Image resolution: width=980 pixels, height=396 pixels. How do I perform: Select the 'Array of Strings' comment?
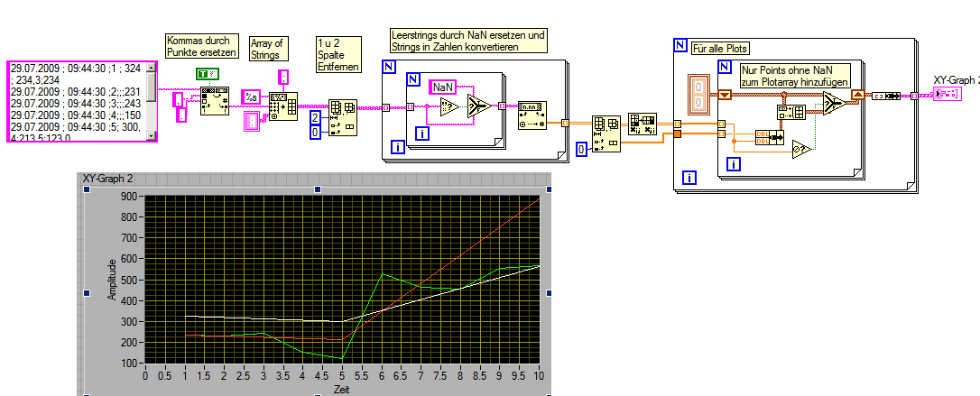[267, 50]
